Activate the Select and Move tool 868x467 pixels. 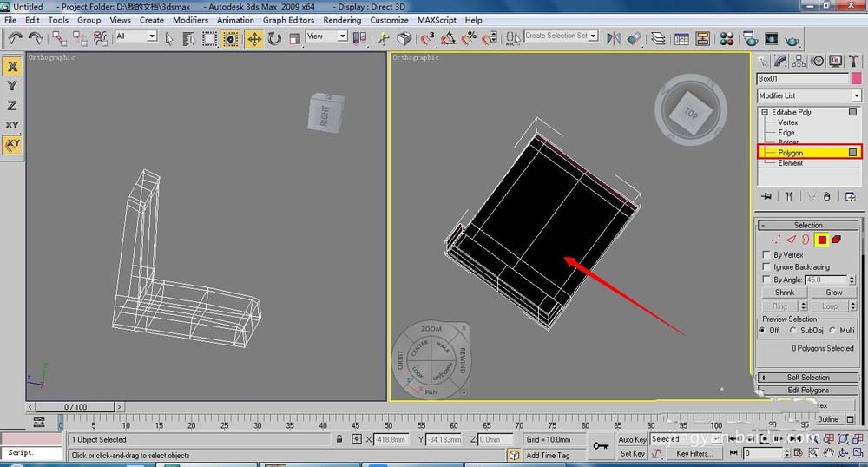[x=254, y=38]
